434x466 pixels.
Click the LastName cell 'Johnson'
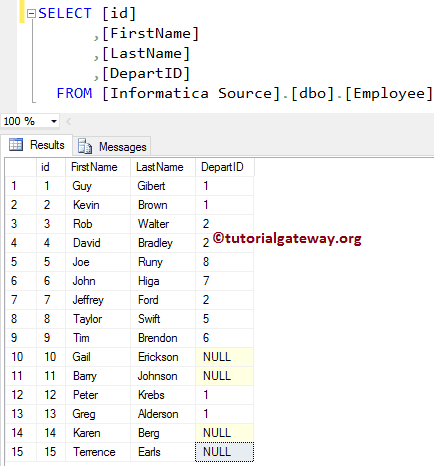click(163, 376)
